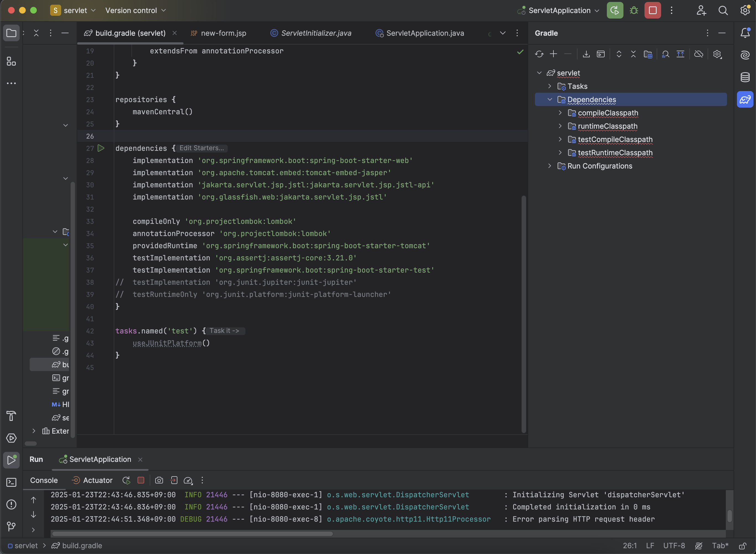
Task: Expand testCompileClasspath node
Action: pos(560,139)
